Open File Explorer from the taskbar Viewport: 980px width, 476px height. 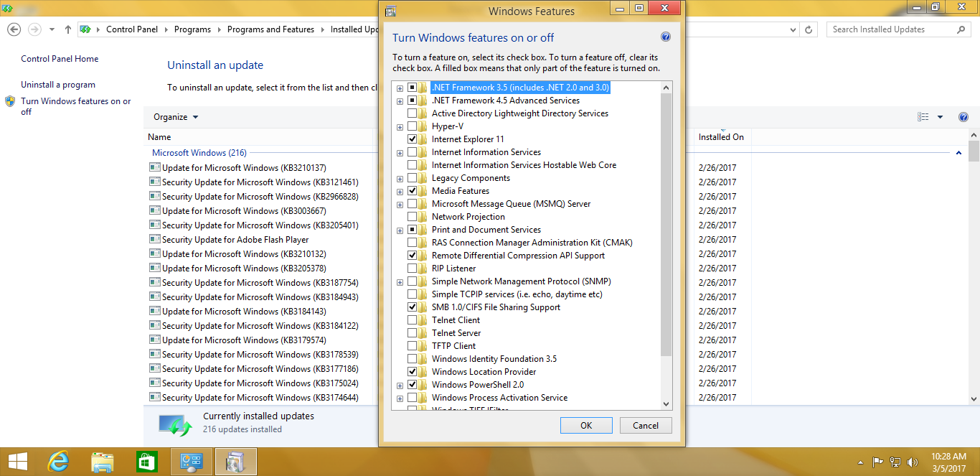tap(103, 462)
